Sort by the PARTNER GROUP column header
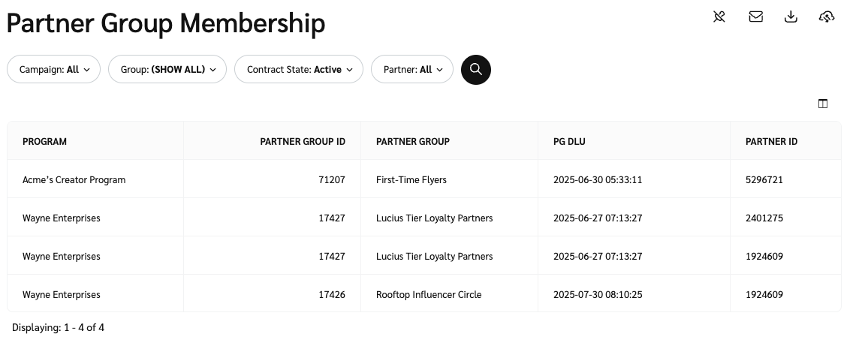The width and height of the screenshot is (868, 346). pos(412,141)
